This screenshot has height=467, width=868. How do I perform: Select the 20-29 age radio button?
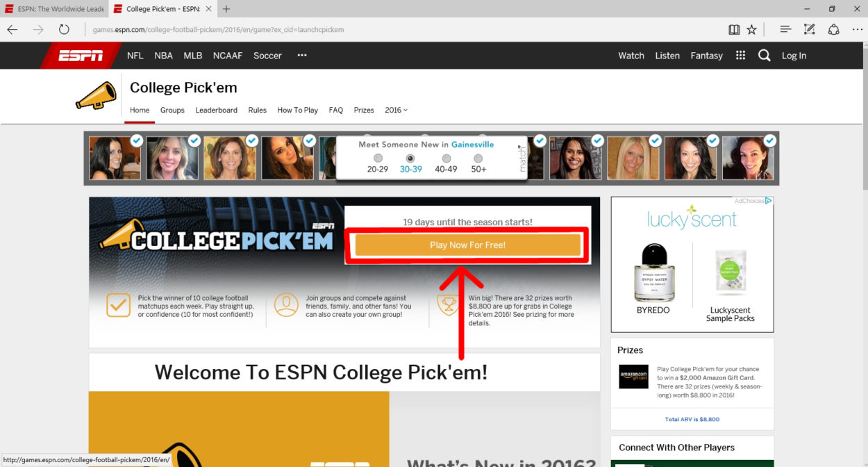pyautogui.click(x=378, y=158)
